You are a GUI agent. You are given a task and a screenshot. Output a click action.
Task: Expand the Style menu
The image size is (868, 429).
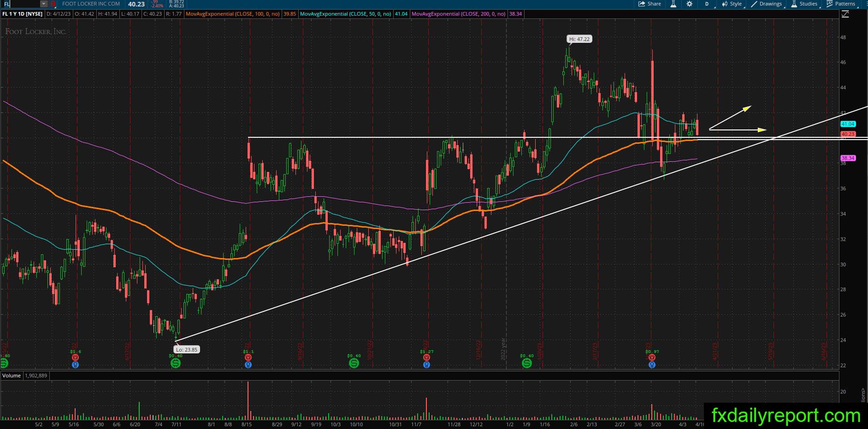pos(732,4)
